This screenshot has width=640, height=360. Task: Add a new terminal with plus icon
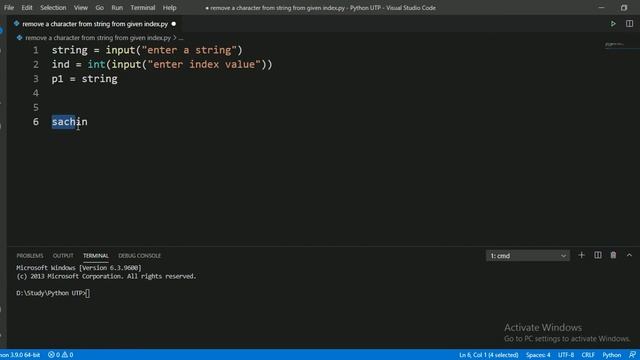(581, 256)
